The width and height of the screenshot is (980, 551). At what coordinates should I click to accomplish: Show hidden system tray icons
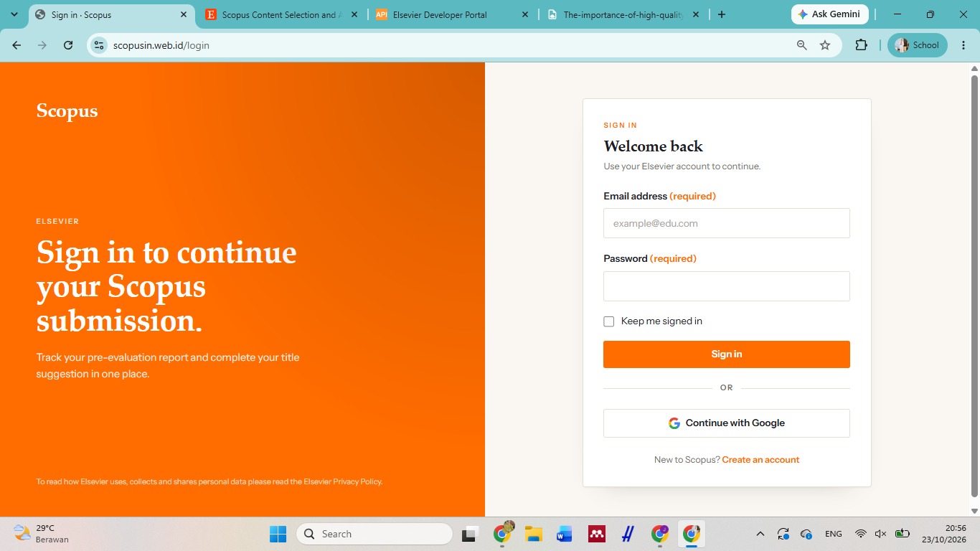click(760, 534)
